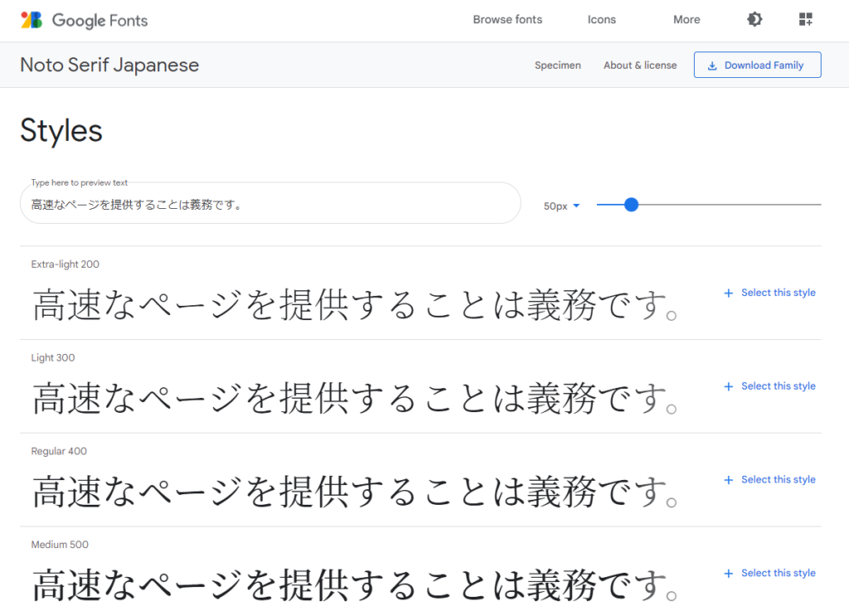
Task: Open the selected families grid icon
Action: pyautogui.click(x=806, y=20)
